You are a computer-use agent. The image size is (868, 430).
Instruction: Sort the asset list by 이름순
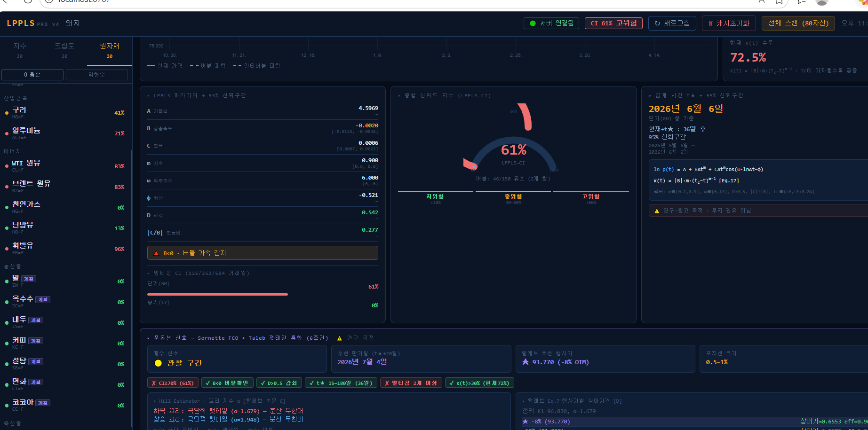(32, 75)
